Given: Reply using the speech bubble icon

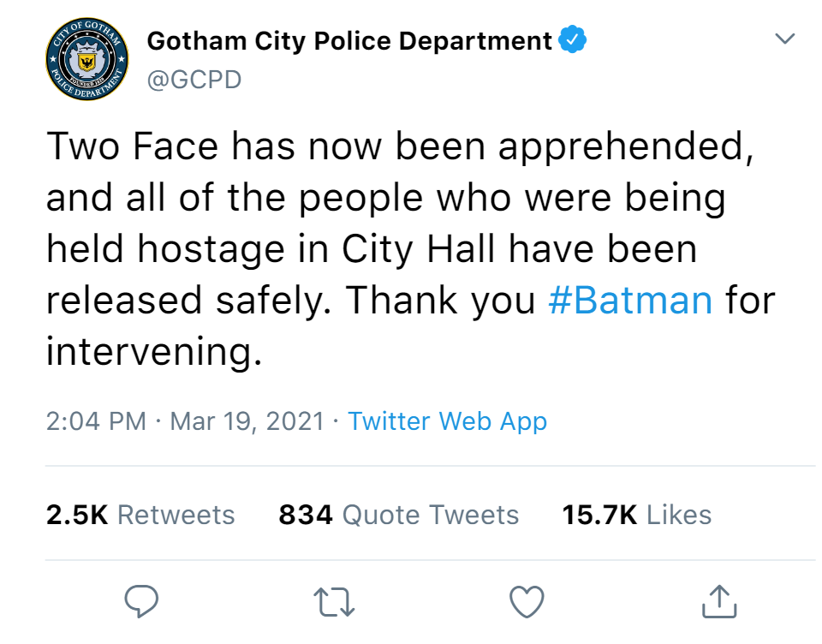Looking at the screenshot, I should pos(141,601).
